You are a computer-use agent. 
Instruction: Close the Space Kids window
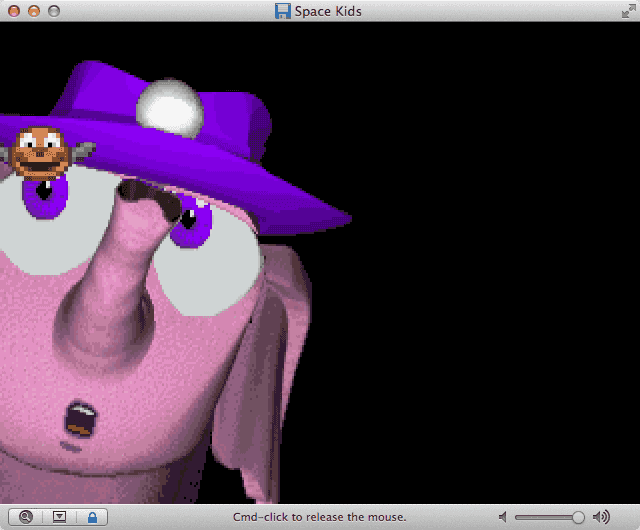pyautogui.click(x=14, y=11)
